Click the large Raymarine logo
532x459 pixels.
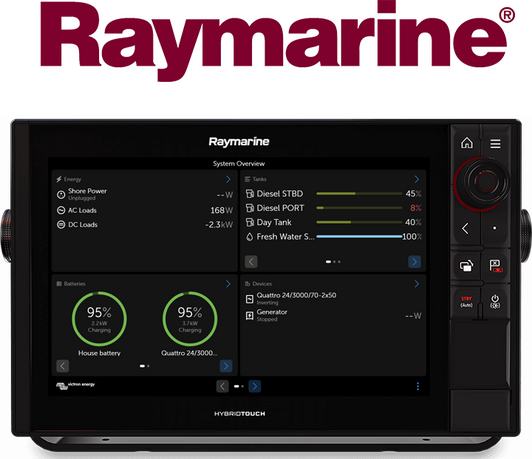click(x=278, y=40)
